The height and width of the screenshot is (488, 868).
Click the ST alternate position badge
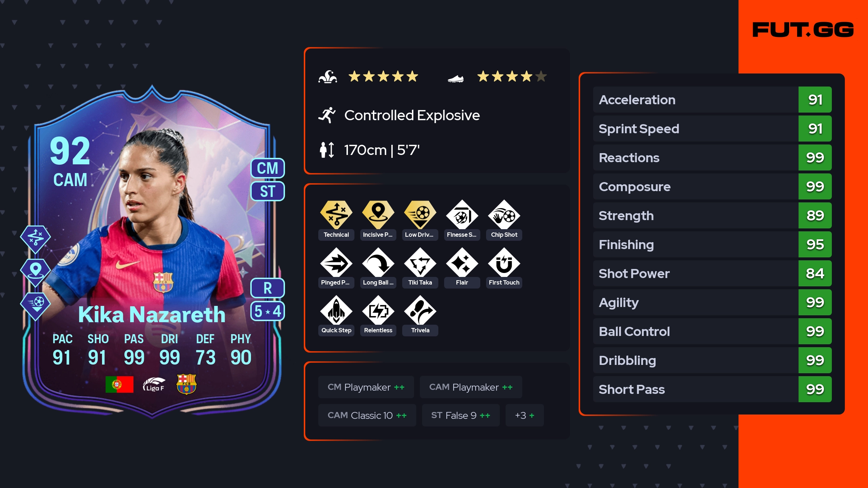coord(268,191)
